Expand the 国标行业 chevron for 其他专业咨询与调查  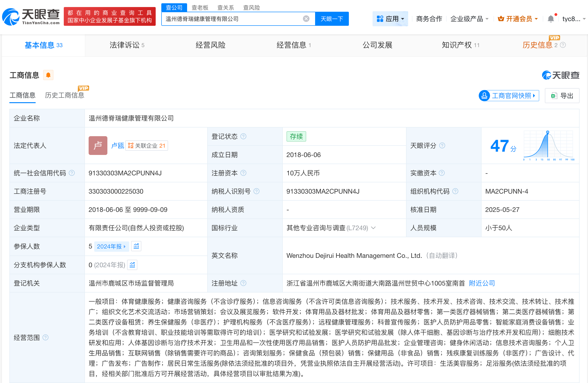pos(373,228)
